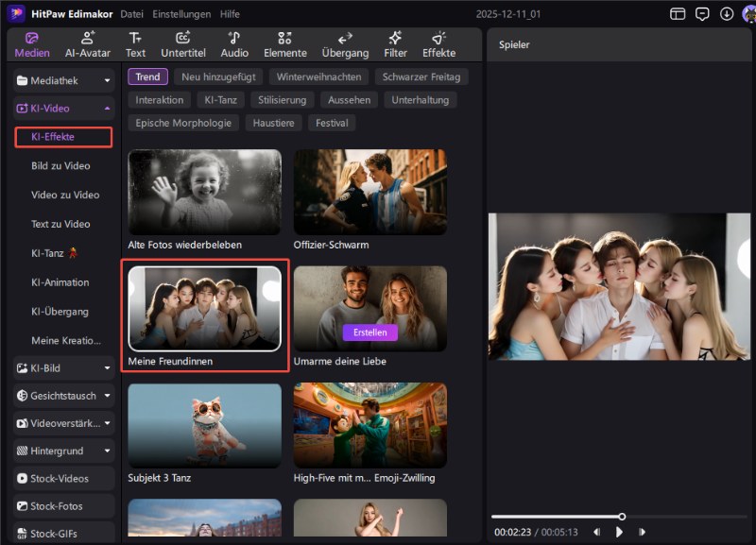This screenshot has width=756, height=545.
Task: Expand the Gesichtstausch section
Action: point(64,396)
